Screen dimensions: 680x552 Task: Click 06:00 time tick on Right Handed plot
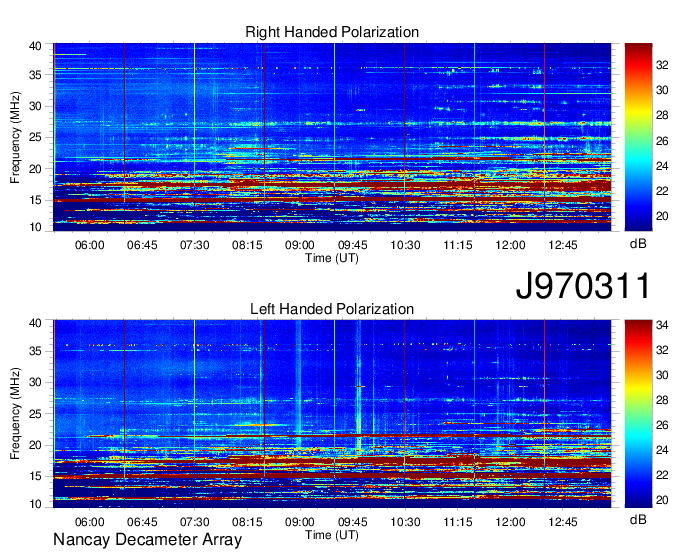click(89, 245)
